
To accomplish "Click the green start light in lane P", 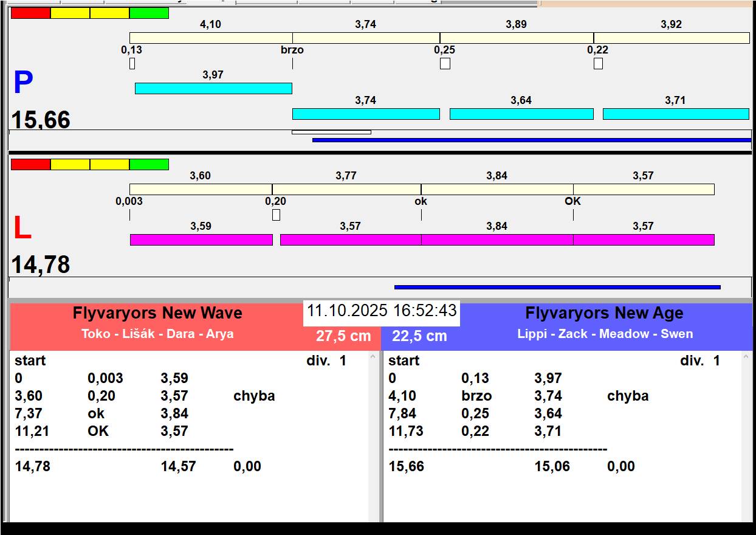I will [149, 13].
